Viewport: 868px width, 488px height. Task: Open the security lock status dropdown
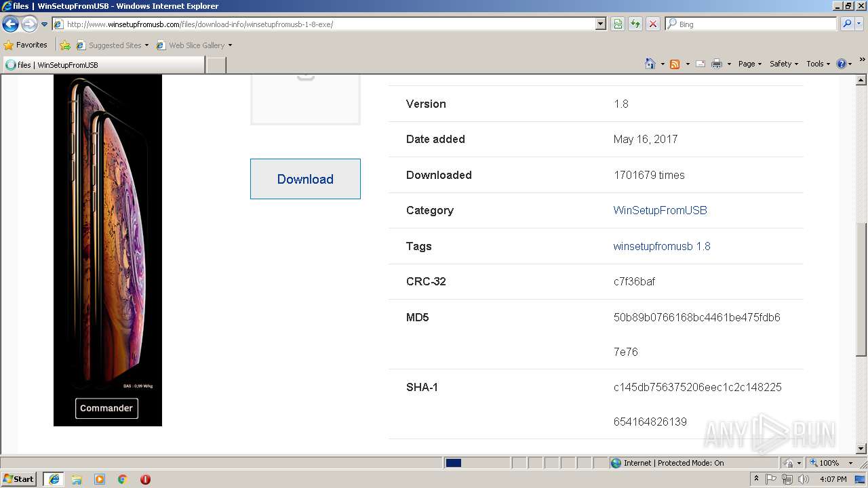[x=792, y=463]
